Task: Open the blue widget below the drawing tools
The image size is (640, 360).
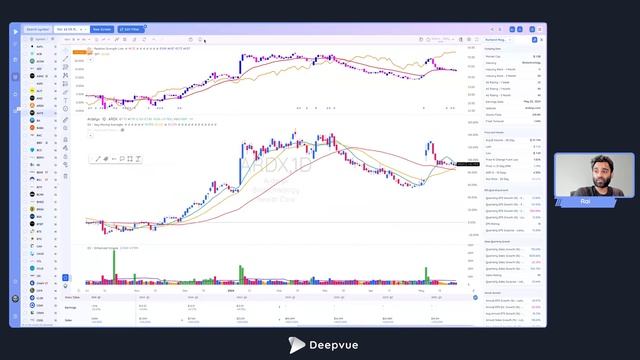Action: click(x=65, y=278)
